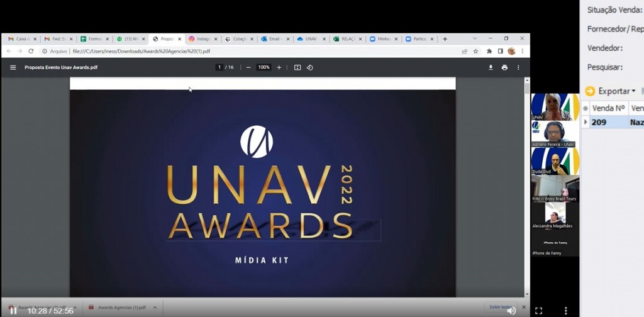This screenshot has height=317, width=644.
Task: Print the Proposta Evento Unav Awards PDF
Action: [x=504, y=67]
